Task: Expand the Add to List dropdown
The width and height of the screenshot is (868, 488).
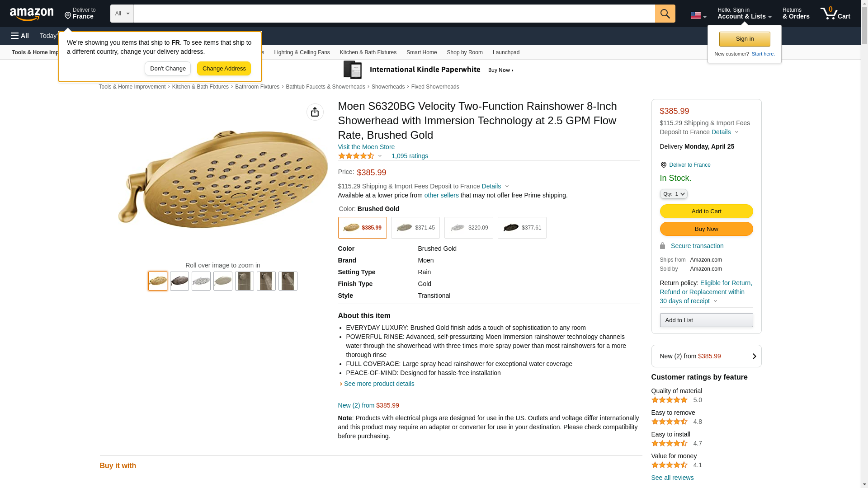Action: pyautogui.click(x=706, y=320)
